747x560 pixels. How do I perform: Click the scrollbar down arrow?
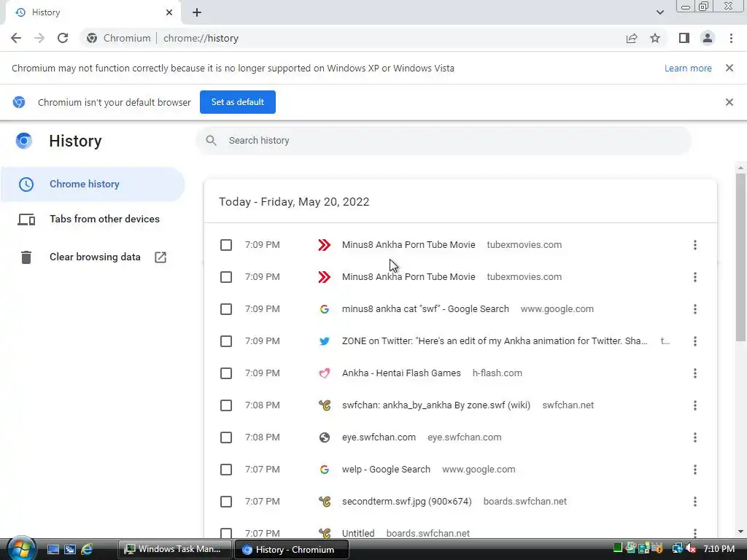pyautogui.click(x=740, y=532)
